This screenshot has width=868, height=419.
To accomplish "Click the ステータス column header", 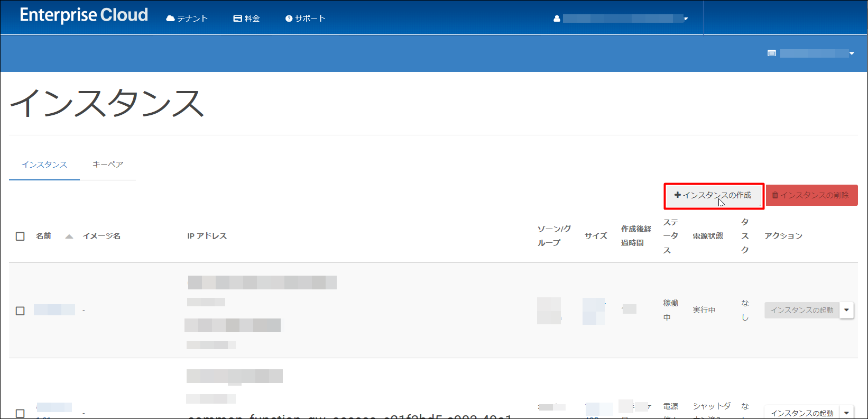I will coord(671,236).
